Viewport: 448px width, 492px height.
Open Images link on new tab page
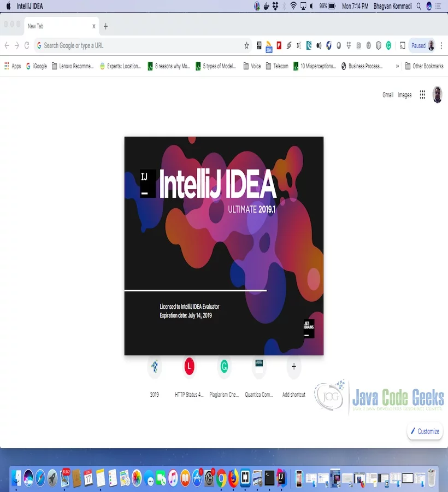[405, 95]
